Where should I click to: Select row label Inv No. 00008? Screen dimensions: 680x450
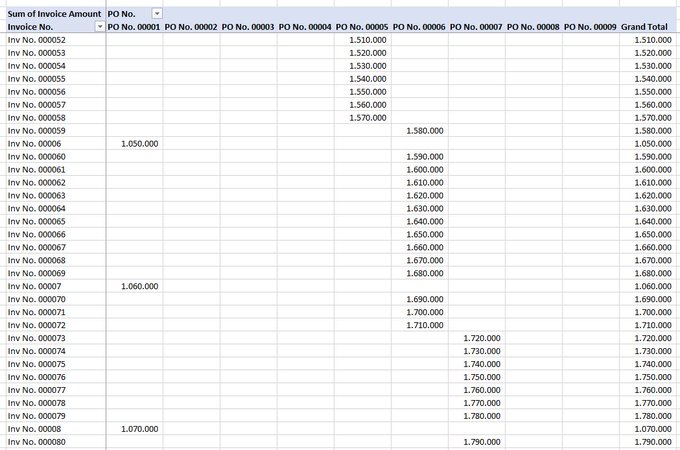click(x=34, y=429)
